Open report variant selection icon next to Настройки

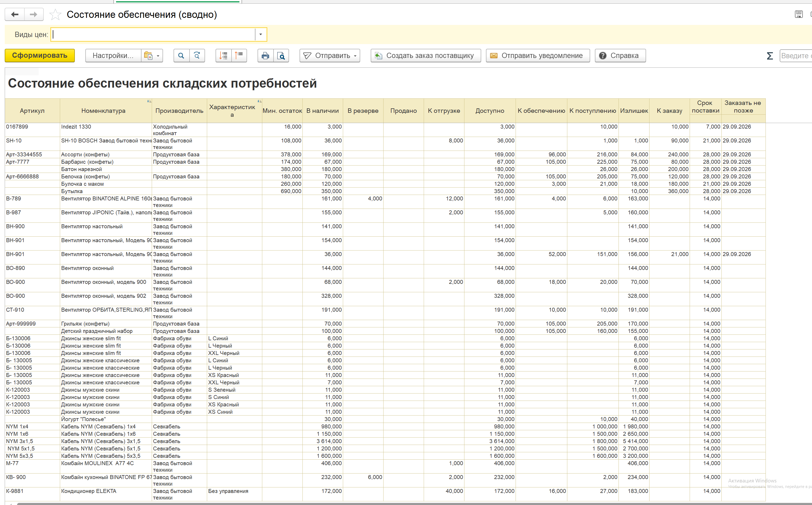tap(152, 55)
